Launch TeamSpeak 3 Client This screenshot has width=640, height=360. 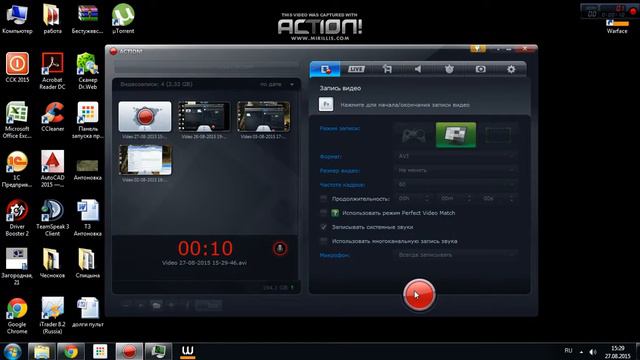click(52, 218)
